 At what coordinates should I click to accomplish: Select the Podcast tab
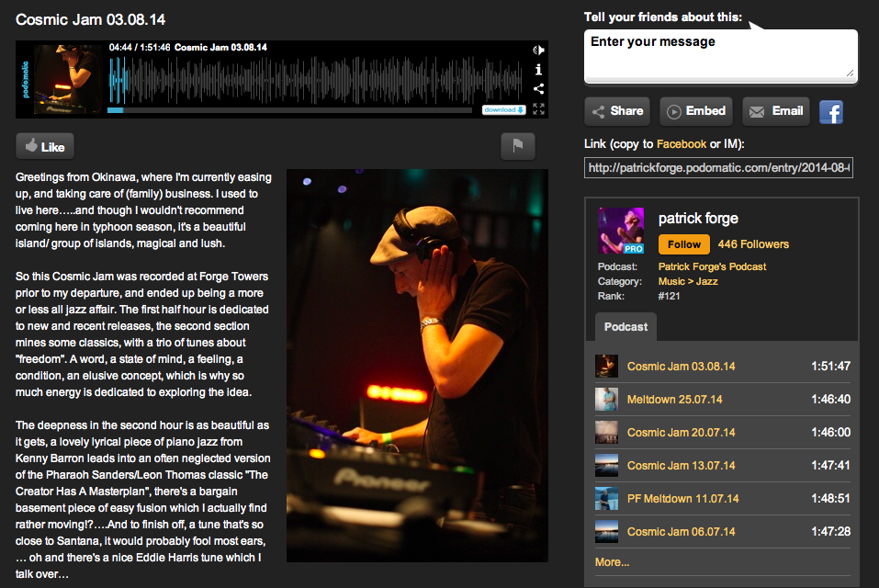click(625, 327)
